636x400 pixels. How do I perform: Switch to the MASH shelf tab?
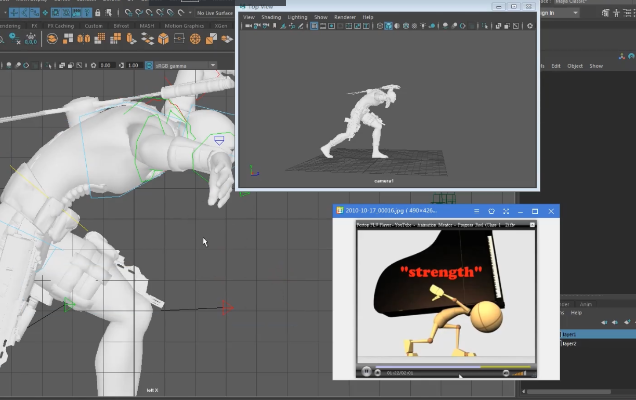(x=147, y=25)
